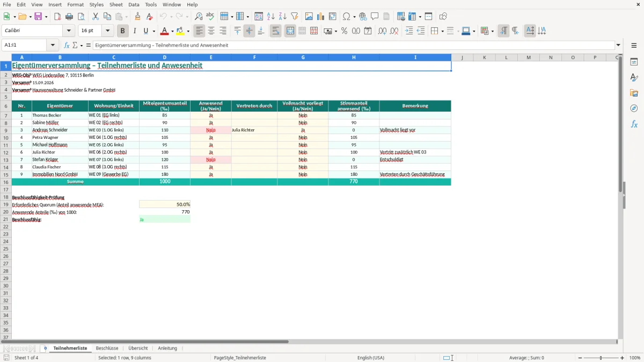
Task: Sort ascending A to Z
Action: pyautogui.click(x=271, y=17)
